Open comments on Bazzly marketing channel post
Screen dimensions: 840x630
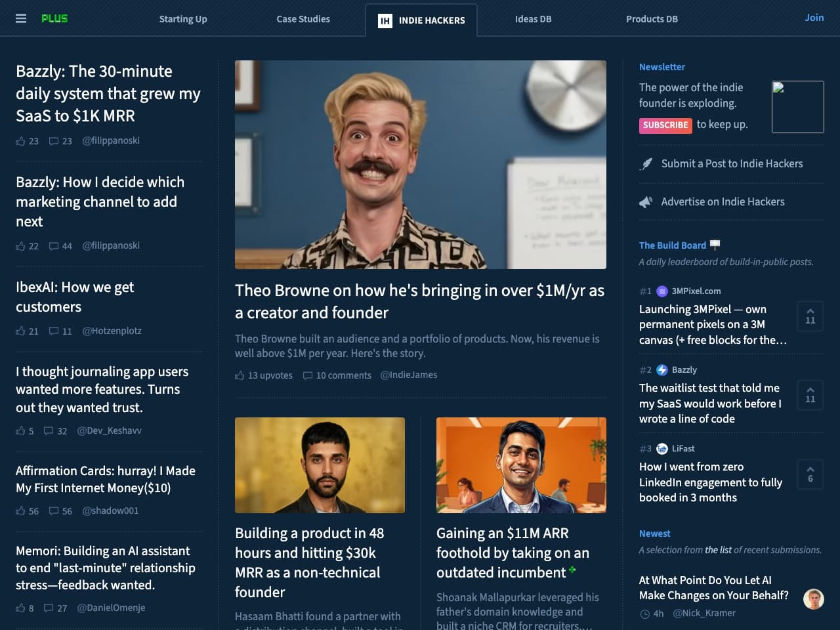coord(54,246)
